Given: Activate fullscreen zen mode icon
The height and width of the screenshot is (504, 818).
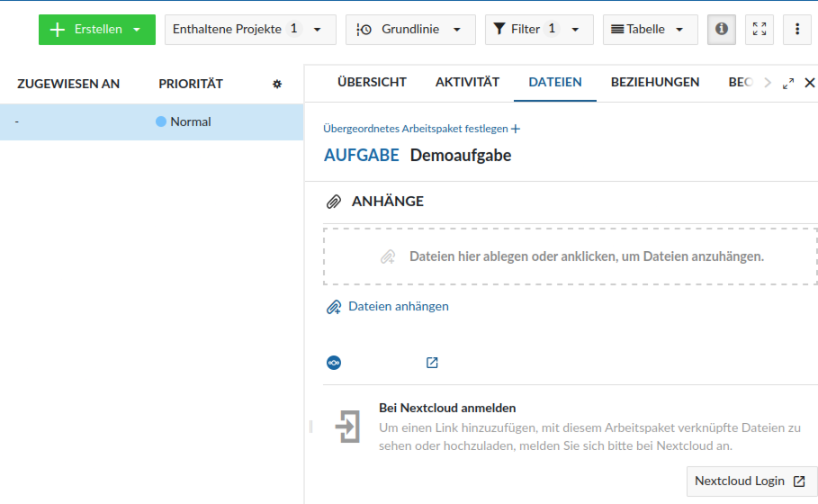Looking at the screenshot, I should pos(760,29).
